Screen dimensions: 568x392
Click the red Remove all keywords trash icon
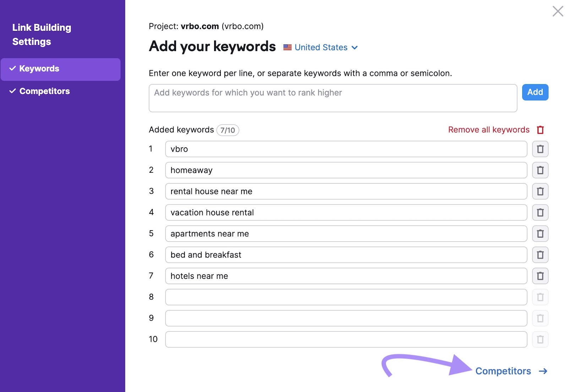(x=540, y=130)
